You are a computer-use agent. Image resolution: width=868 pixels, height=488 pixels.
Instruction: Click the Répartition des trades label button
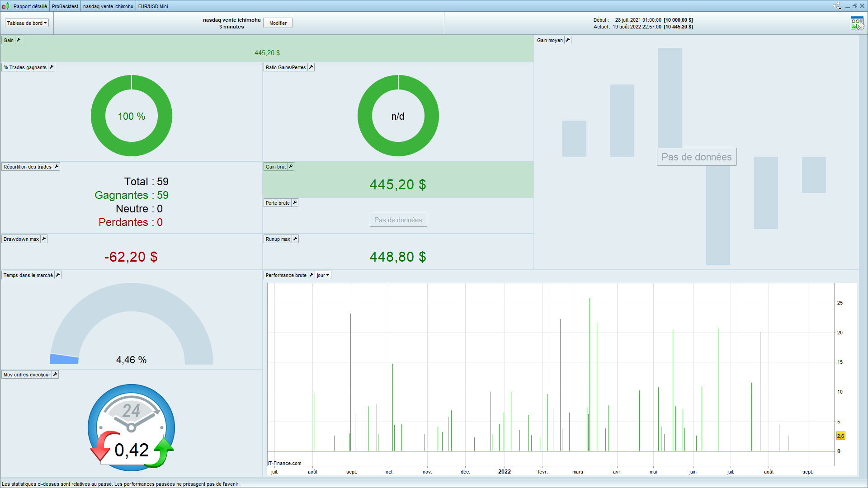click(x=27, y=167)
